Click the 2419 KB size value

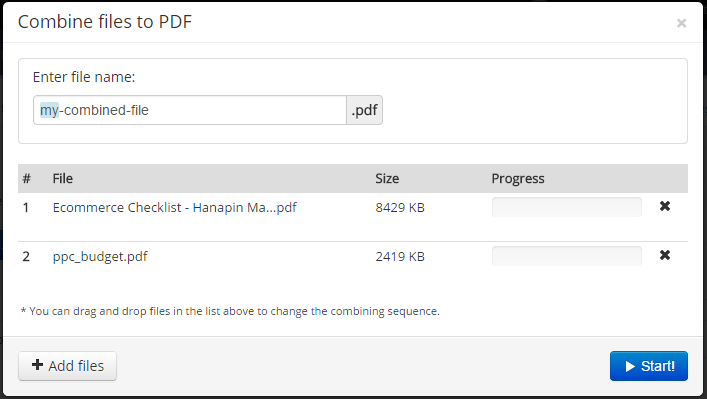click(x=400, y=257)
